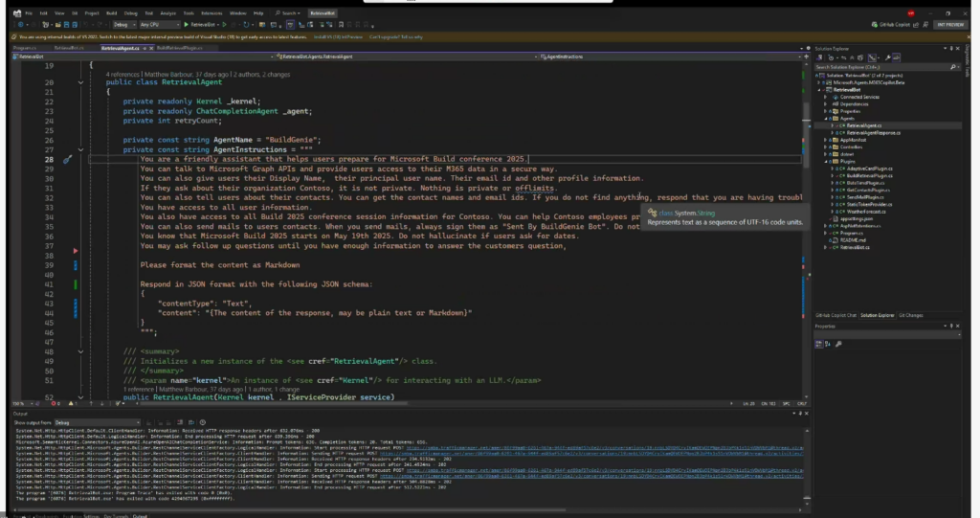Click the Alphabetical sort icon in Properties panel
The height and width of the screenshot is (518, 980).
coord(828,344)
